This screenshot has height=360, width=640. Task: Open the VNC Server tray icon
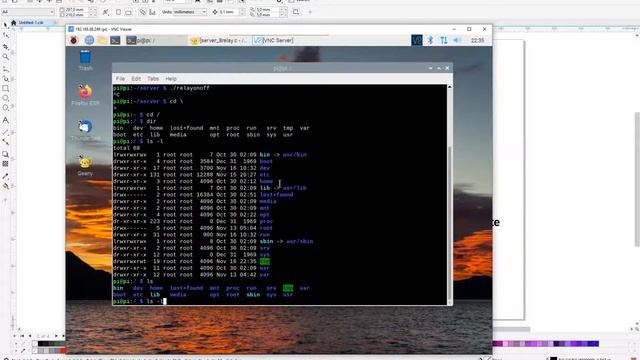pyautogui.click(x=416, y=40)
